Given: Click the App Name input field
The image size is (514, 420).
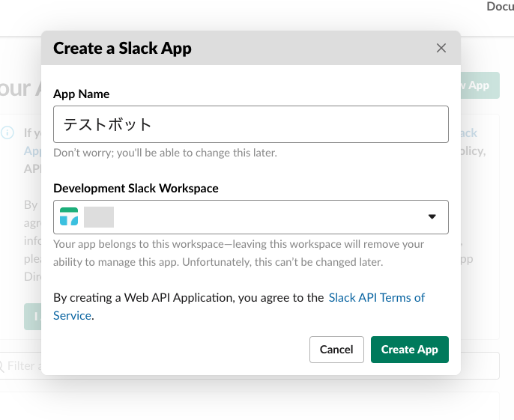Looking at the screenshot, I should click(x=251, y=124).
